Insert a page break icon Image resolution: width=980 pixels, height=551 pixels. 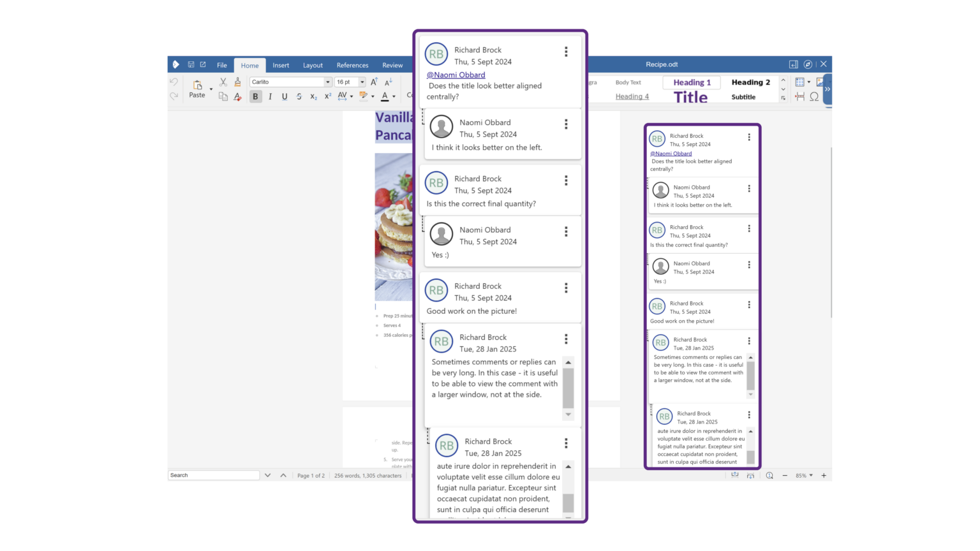point(800,97)
